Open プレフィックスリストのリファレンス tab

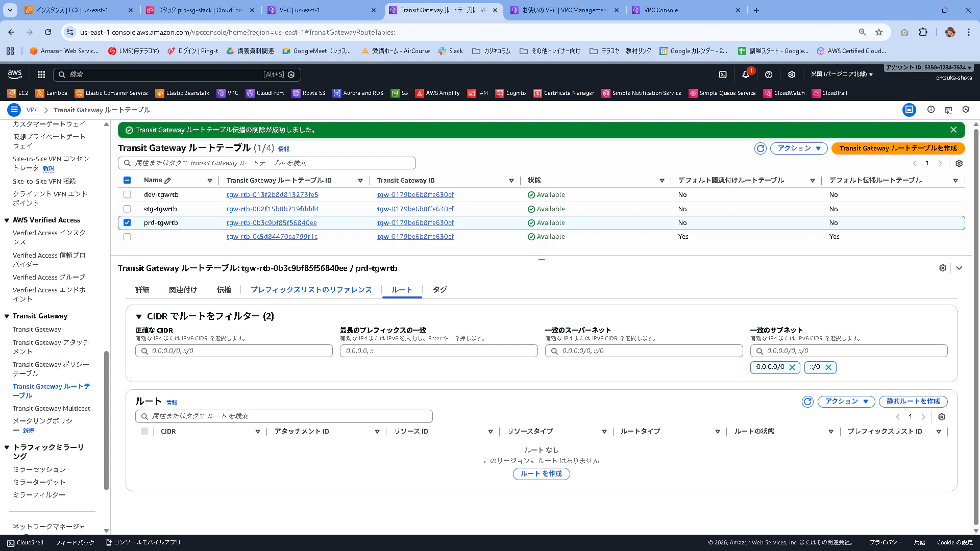(x=311, y=290)
